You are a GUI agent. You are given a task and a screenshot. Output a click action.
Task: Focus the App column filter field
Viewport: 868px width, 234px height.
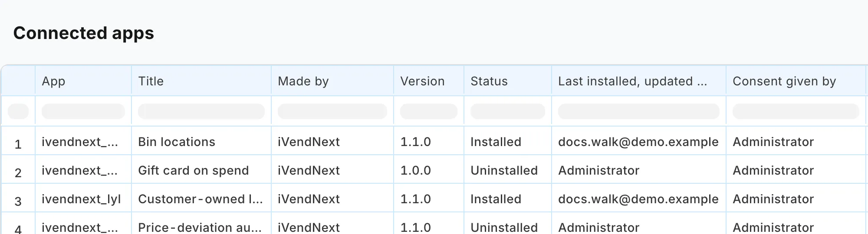(83, 111)
